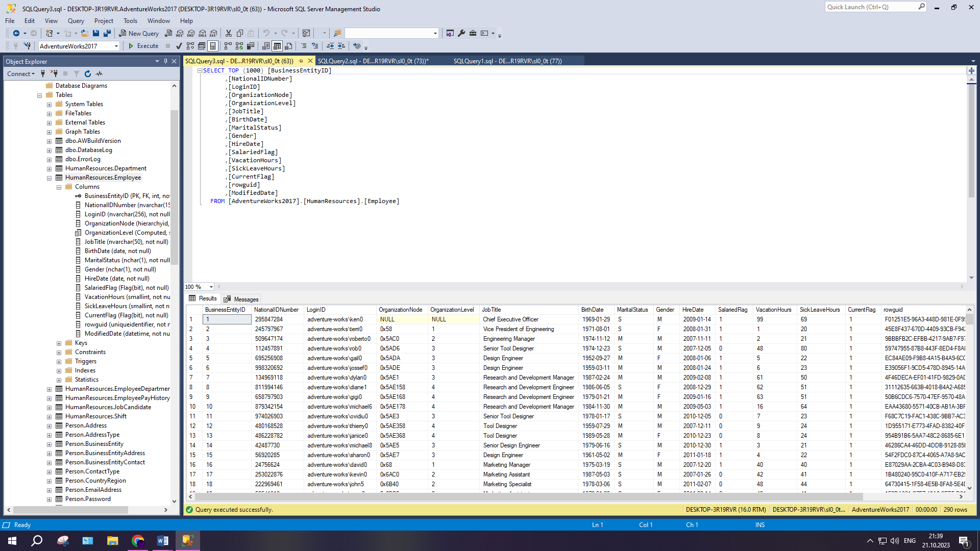Click the Analysis Services MDX Query icon
Viewport: 980px width, 551px height.
point(180,33)
